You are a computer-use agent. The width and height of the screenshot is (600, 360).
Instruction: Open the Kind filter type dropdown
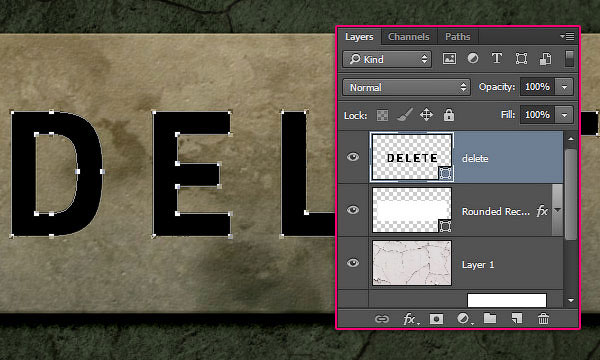pyautogui.click(x=387, y=59)
